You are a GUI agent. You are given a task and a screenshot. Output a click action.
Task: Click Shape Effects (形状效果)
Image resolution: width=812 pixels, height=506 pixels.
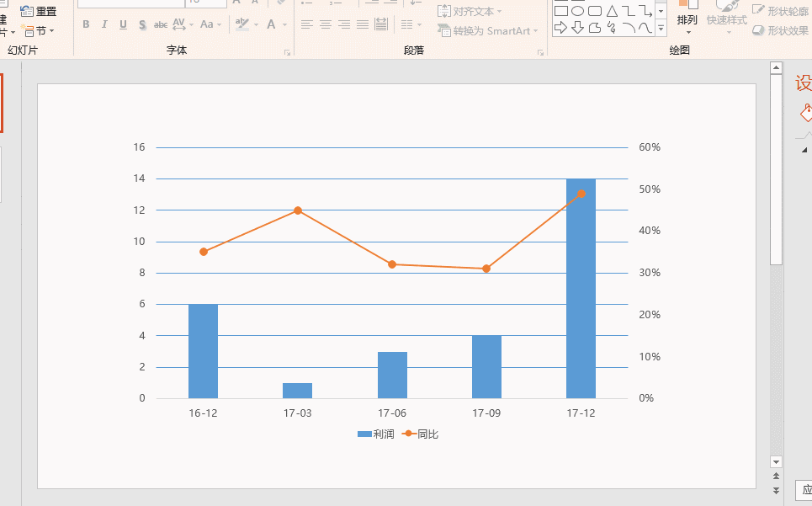(x=782, y=30)
